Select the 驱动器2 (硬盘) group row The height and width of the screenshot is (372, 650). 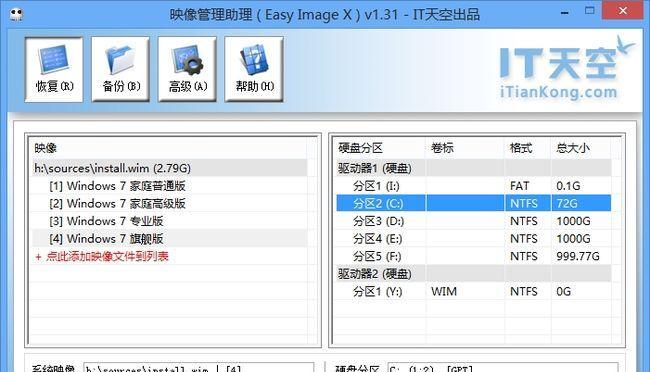[x=473, y=274]
